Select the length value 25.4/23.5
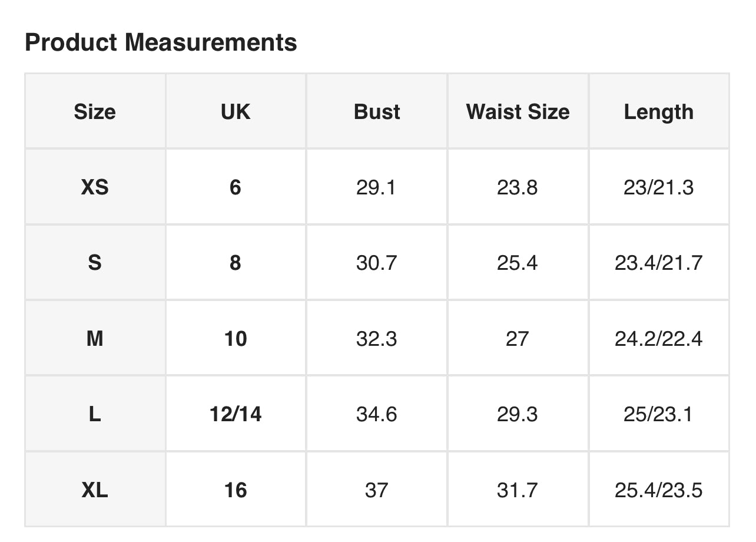Viewport: 756px width, 542px height. (659, 490)
